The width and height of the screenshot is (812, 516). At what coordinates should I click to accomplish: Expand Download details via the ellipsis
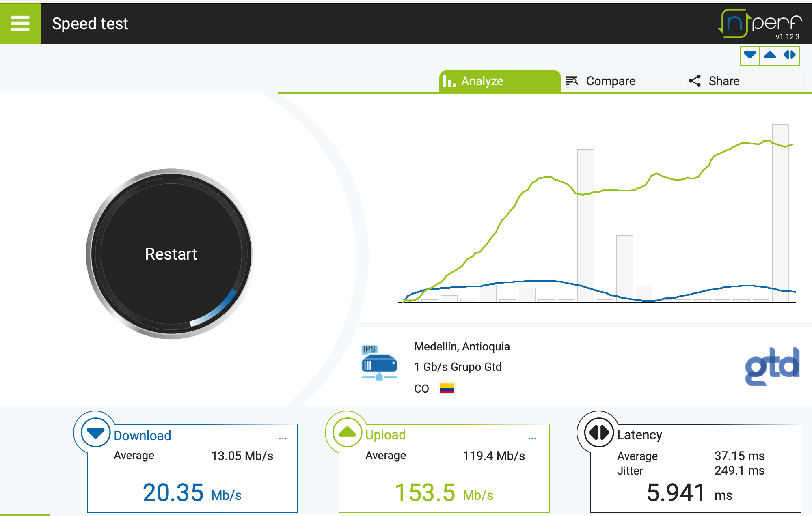(283, 439)
